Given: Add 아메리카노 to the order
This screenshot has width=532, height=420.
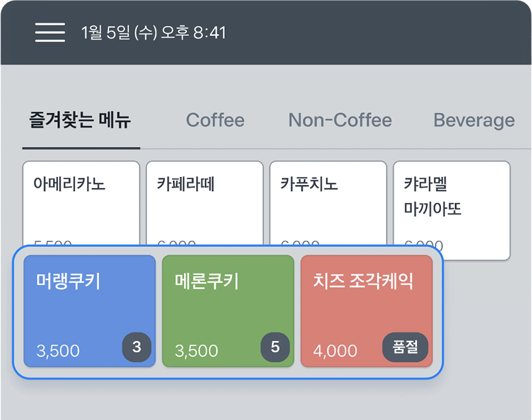Looking at the screenshot, I should click(x=81, y=200).
